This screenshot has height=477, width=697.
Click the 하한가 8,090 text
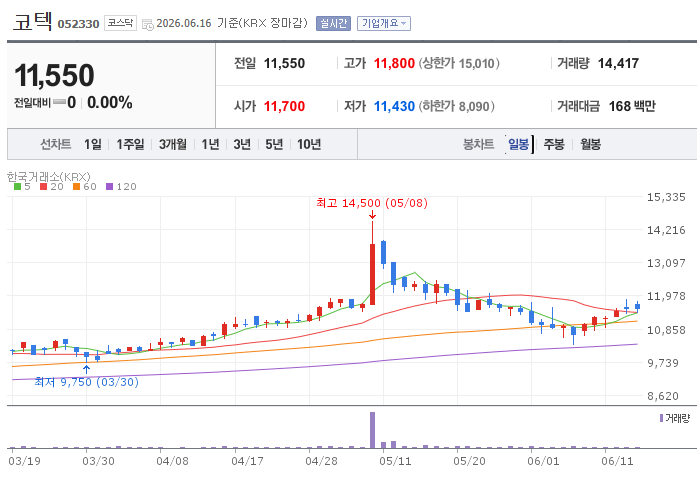click(x=457, y=106)
